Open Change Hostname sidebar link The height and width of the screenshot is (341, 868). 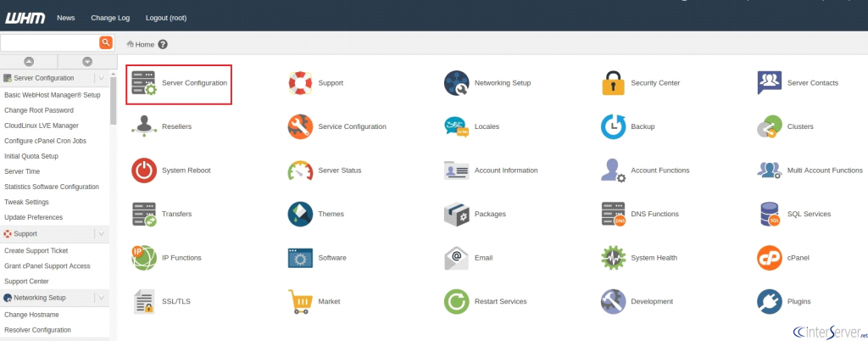pyautogui.click(x=31, y=315)
